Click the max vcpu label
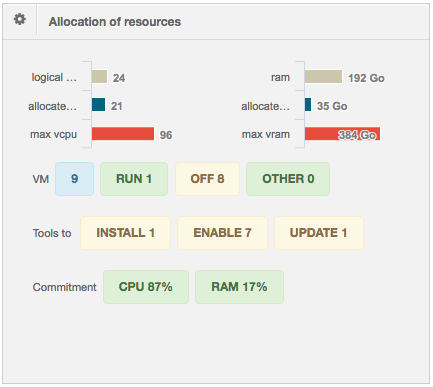This screenshot has width=433, height=387. pyautogui.click(x=54, y=134)
